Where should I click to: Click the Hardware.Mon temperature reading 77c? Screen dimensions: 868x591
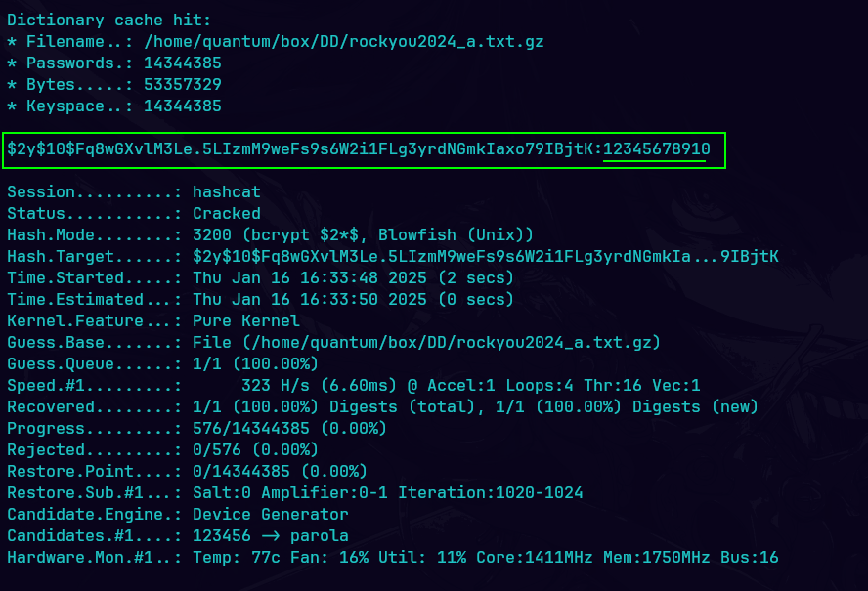[x=275, y=557]
